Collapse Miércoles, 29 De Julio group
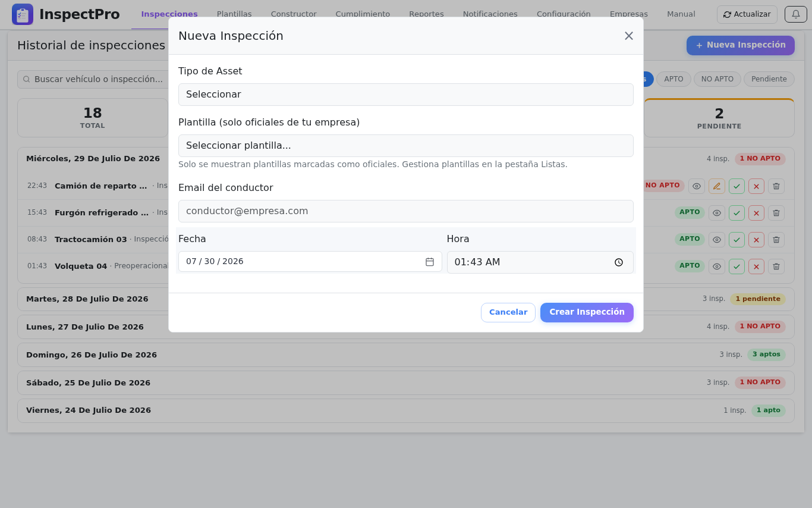The image size is (812, 508). click(406, 159)
